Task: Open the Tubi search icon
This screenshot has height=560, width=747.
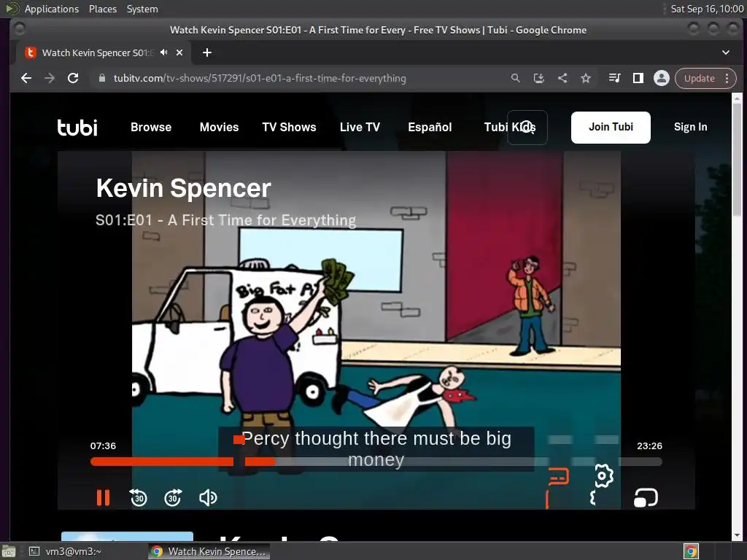Action: click(527, 127)
